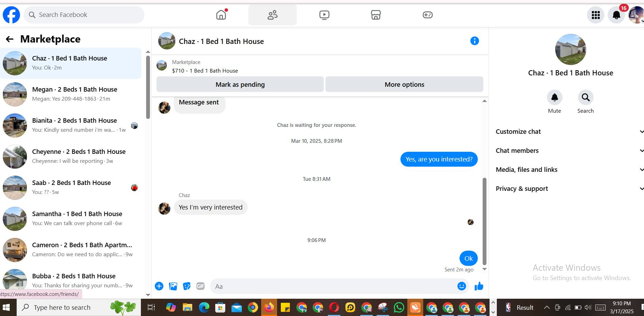Open the Mail app from the taskbar
Screen dimensions: 644x316
point(237,307)
